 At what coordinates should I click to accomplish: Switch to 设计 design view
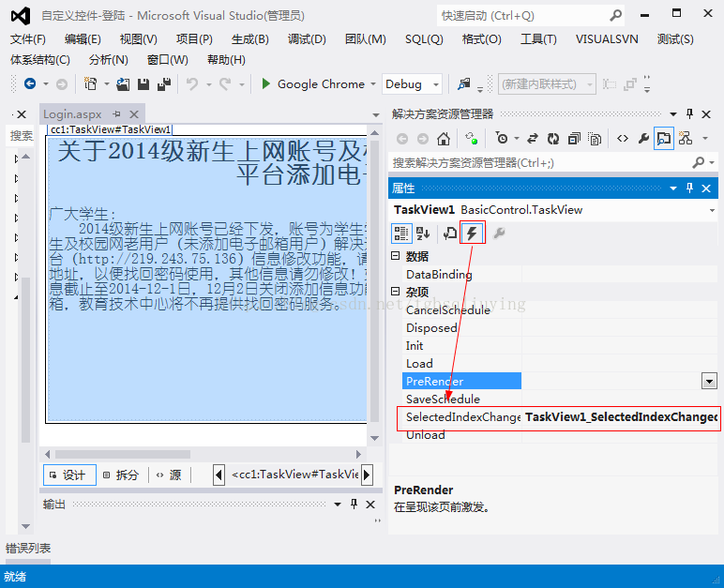(x=69, y=475)
